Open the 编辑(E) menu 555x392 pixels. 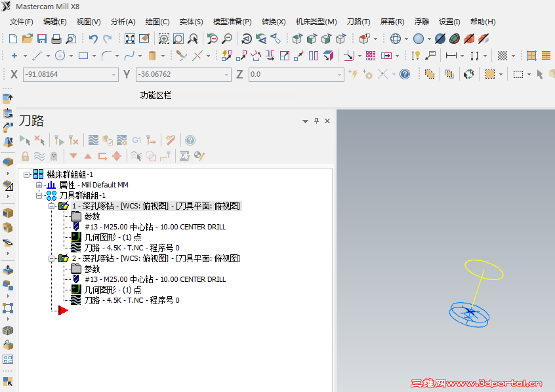click(55, 22)
